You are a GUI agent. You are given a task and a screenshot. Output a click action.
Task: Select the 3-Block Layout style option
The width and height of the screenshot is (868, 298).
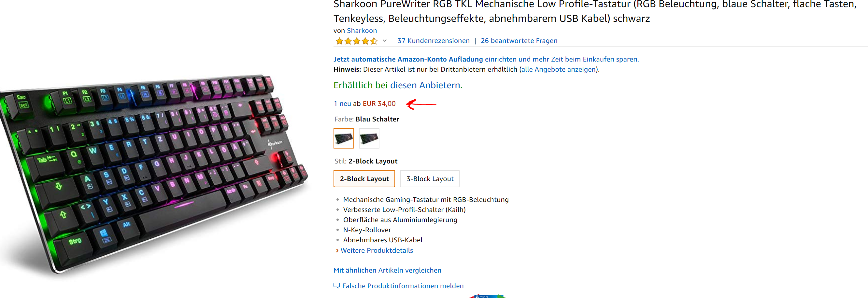[430, 179]
